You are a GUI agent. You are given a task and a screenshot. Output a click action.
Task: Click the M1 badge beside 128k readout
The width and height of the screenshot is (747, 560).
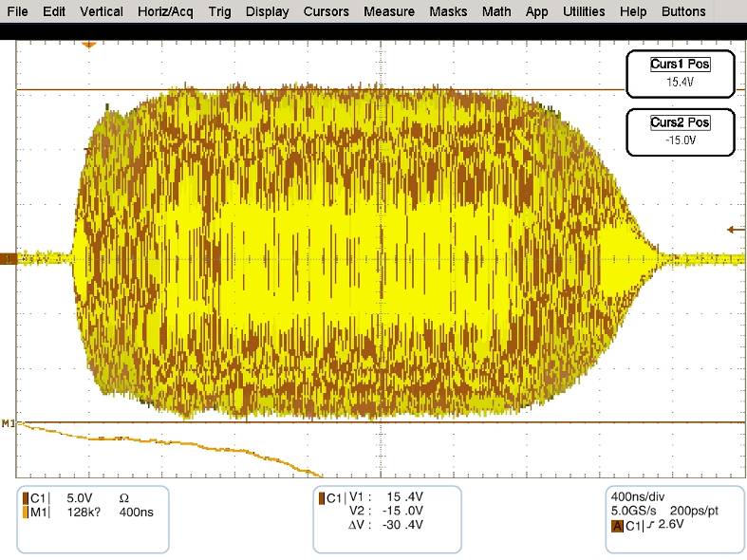36,513
